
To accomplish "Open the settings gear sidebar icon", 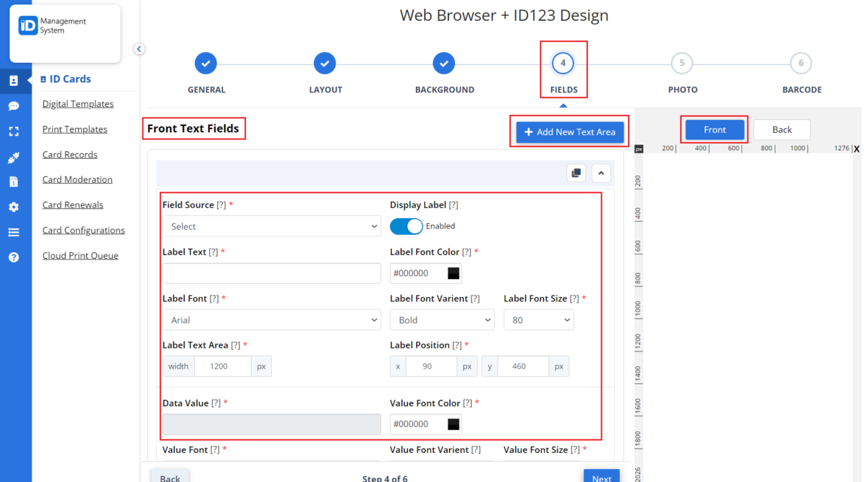I will (14, 207).
